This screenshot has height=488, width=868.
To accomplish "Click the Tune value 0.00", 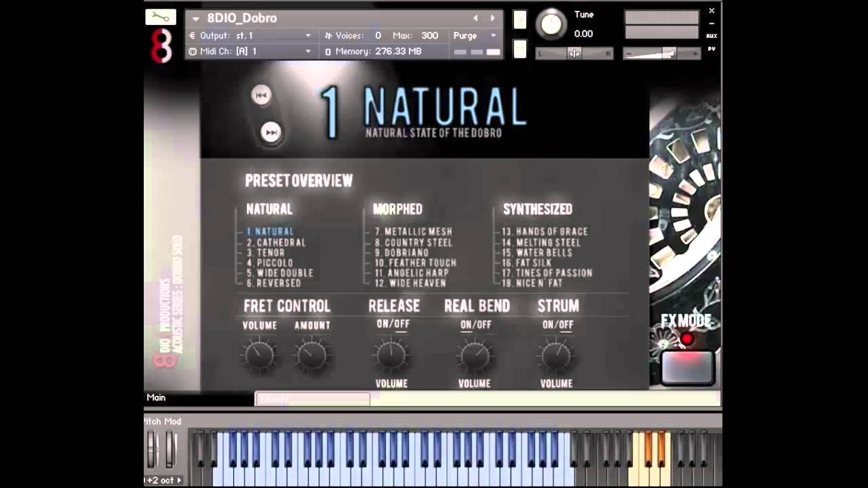I will [x=583, y=34].
